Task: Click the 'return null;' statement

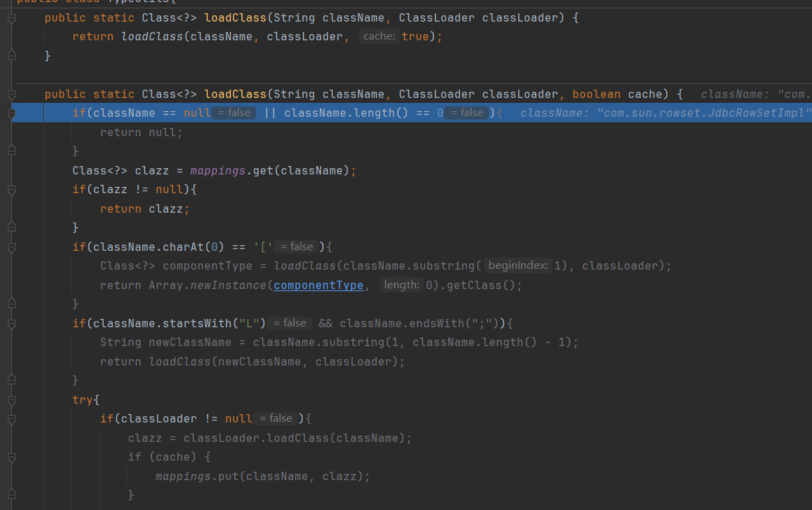Action: [142, 133]
